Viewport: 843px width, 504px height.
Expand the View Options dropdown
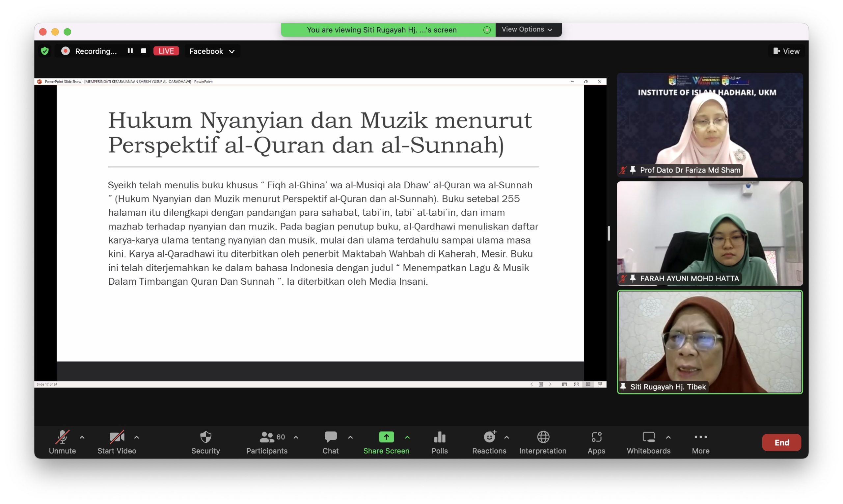click(x=528, y=30)
